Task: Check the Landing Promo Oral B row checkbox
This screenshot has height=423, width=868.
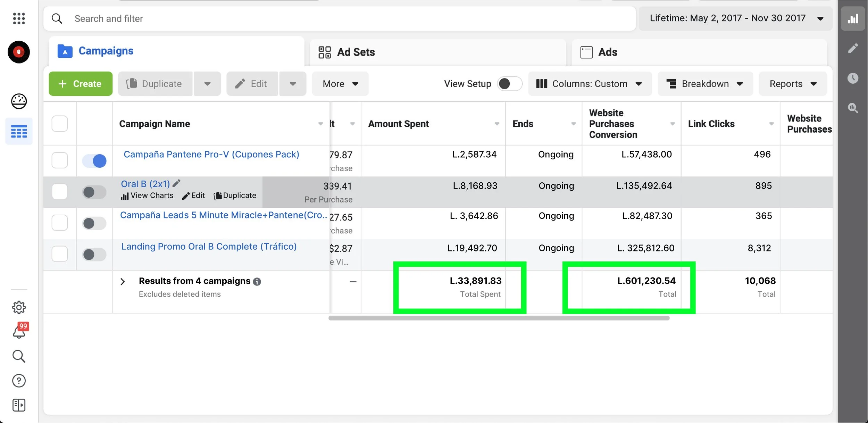Action: (60, 254)
